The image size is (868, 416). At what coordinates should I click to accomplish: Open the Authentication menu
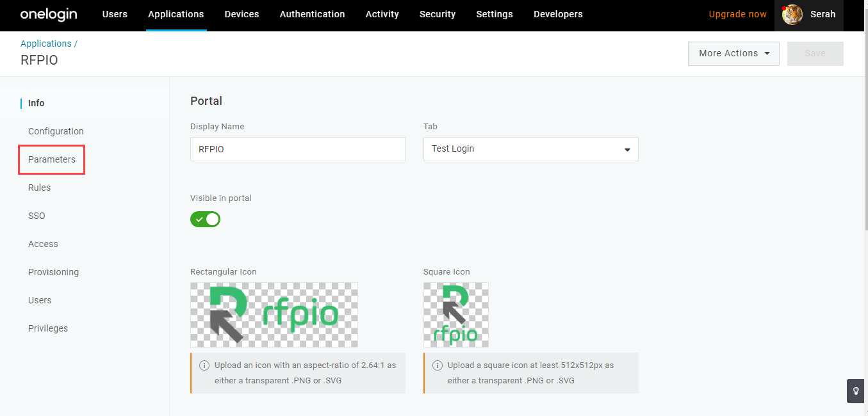click(x=313, y=14)
